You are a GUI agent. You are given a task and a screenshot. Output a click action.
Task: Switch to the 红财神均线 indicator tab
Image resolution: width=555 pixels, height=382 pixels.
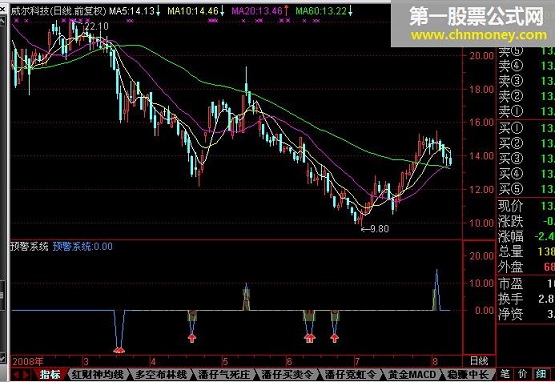tap(98, 374)
